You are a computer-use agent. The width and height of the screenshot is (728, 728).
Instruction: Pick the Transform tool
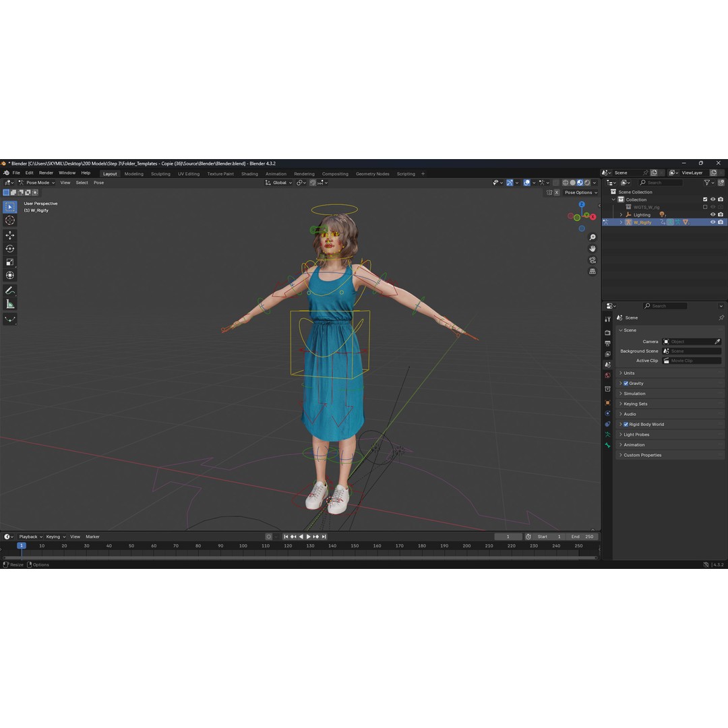click(x=9, y=276)
